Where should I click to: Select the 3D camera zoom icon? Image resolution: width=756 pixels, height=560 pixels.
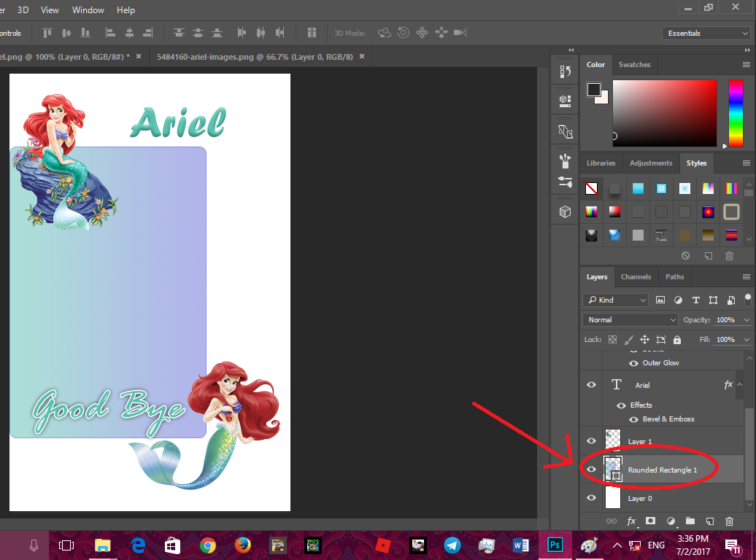(460, 33)
